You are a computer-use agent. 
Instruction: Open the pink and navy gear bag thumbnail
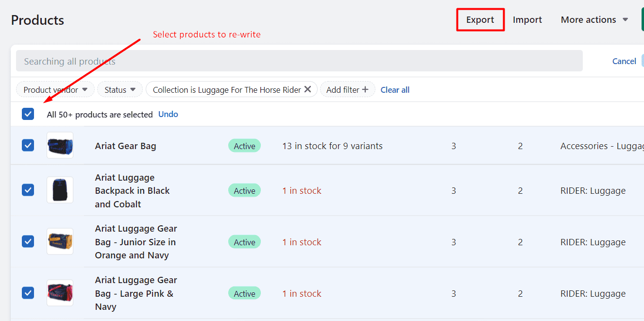tap(60, 293)
